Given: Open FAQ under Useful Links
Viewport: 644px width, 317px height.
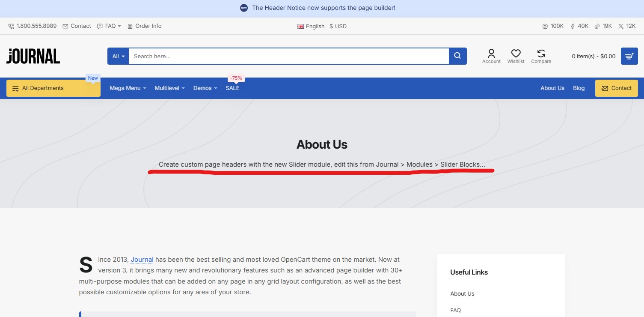Looking at the screenshot, I should [456, 310].
